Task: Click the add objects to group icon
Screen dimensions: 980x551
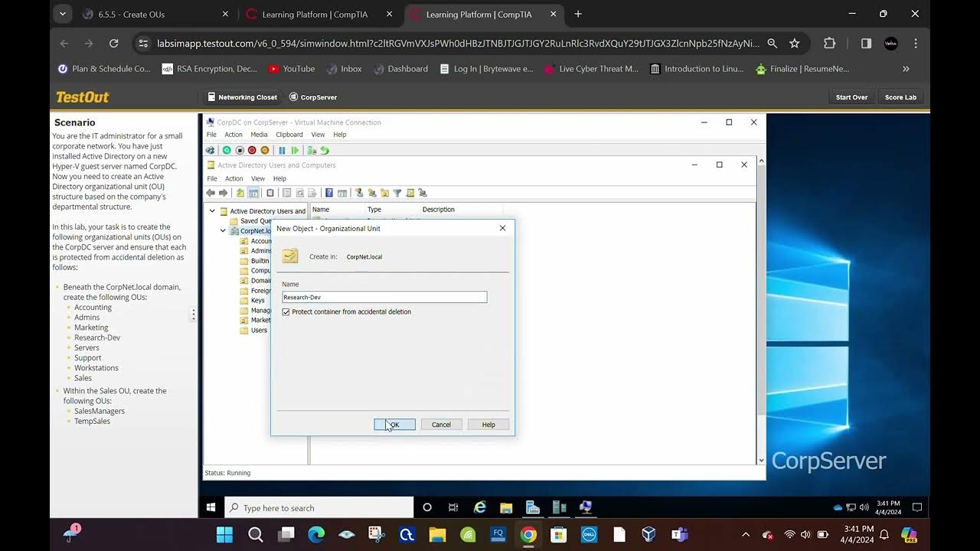Action: click(x=423, y=193)
